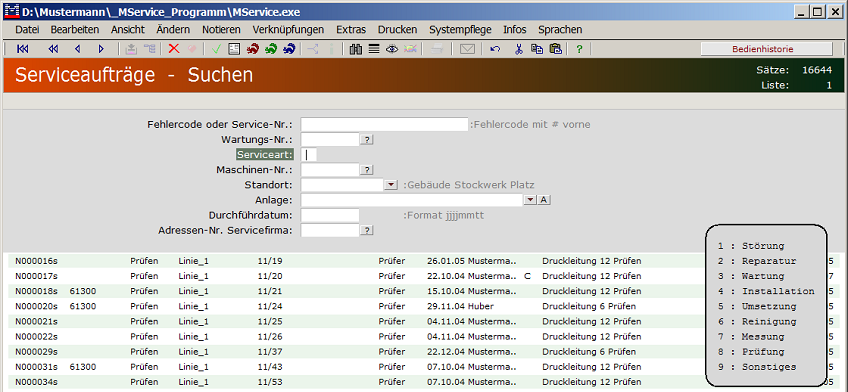Screen dimensions: 848x392
Task: Click the Anlage input field
Action: point(412,200)
